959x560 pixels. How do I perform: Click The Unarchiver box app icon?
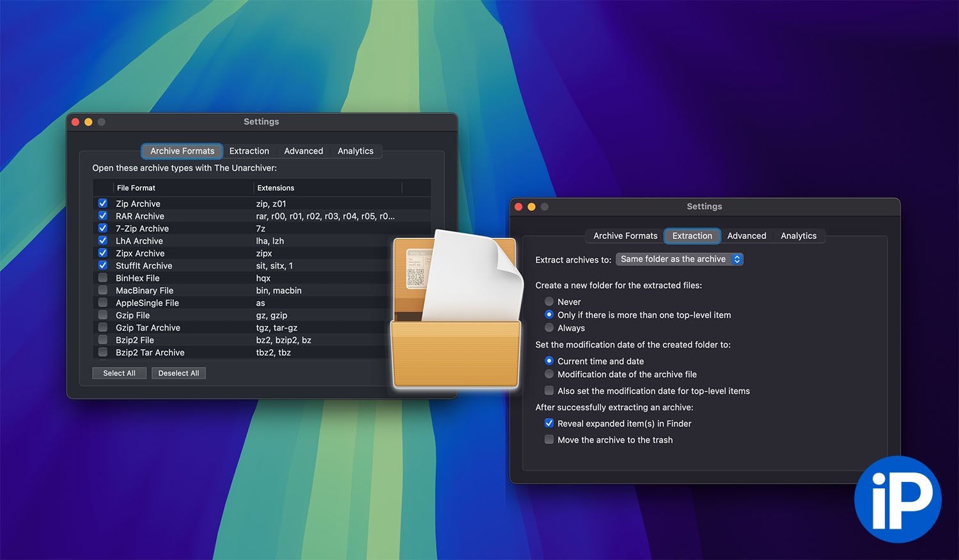[x=456, y=310]
